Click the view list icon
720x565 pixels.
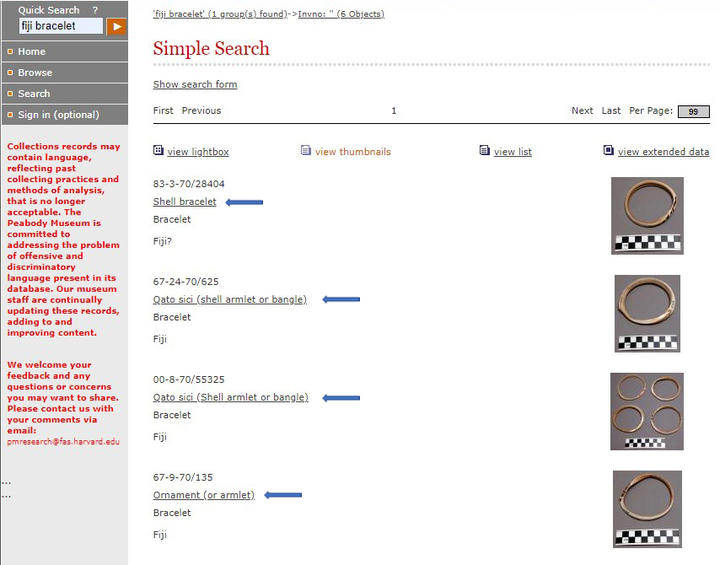[x=484, y=150]
